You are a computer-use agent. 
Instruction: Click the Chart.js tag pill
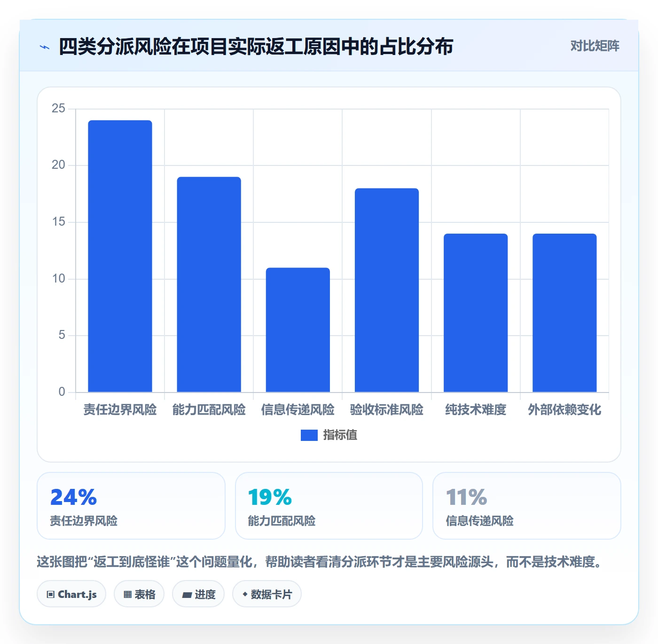coord(71,594)
